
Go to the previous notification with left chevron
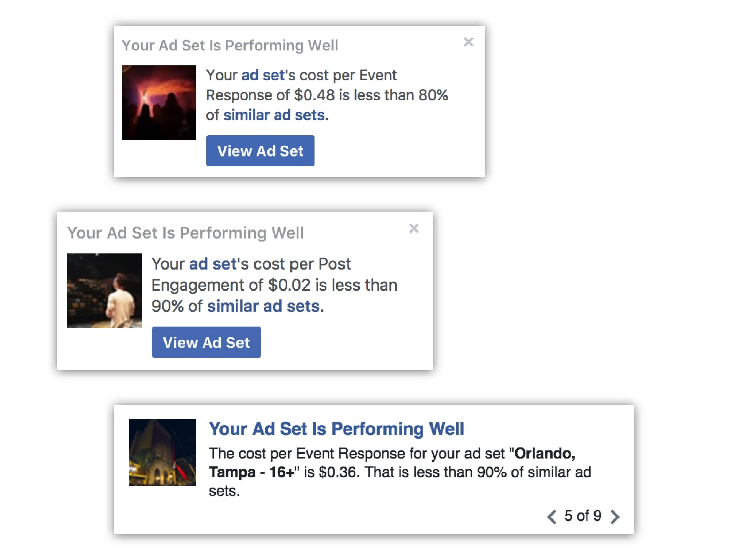pyautogui.click(x=552, y=517)
